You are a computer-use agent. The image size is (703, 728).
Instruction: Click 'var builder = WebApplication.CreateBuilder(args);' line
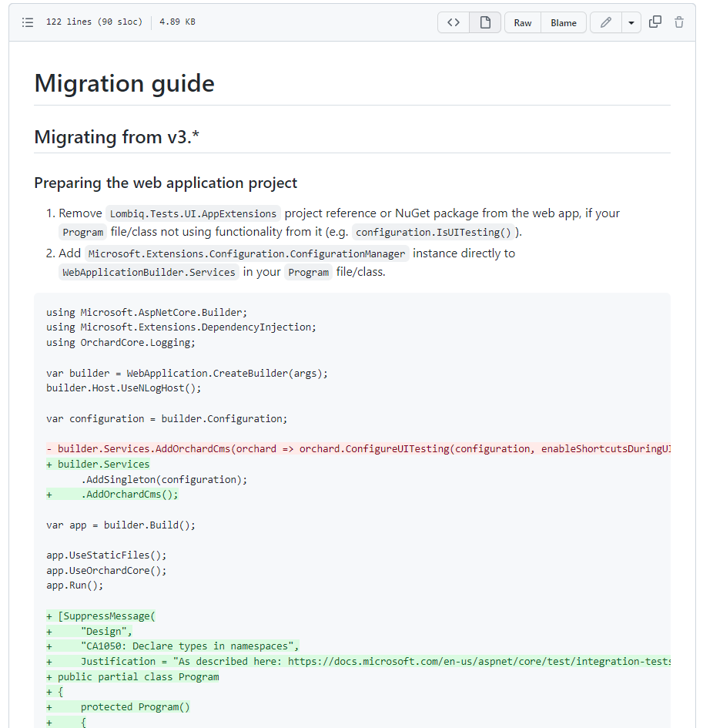(x=187, y=374)
